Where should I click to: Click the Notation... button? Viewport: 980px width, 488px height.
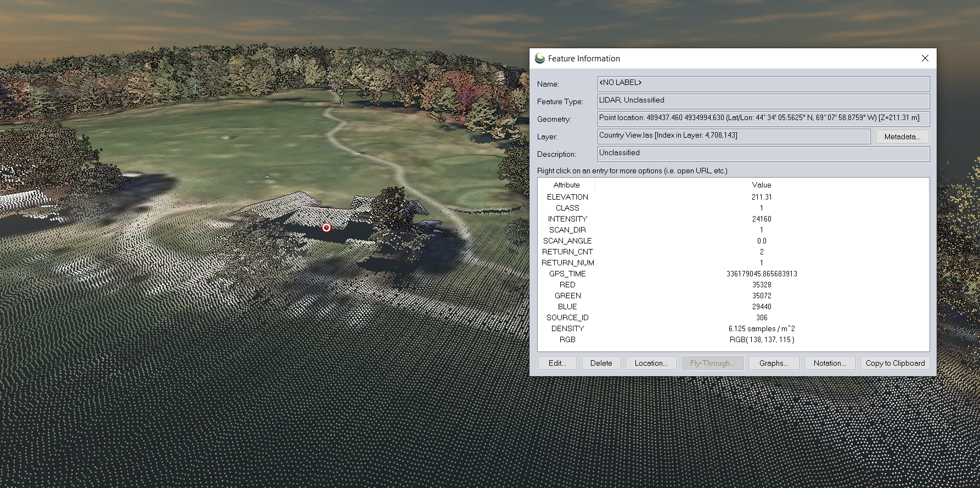coord(830,363)
